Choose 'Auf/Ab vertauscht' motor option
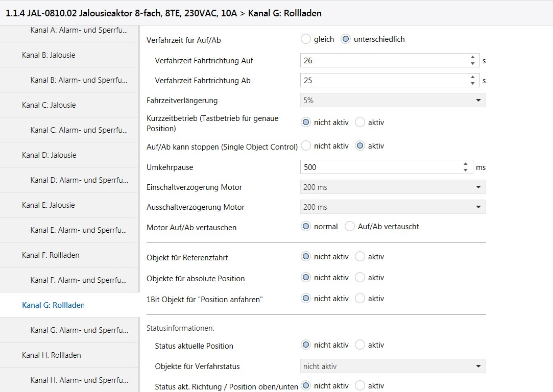 pos(350,227)
